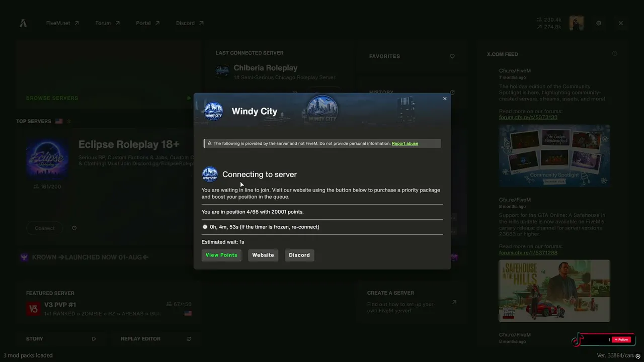
Task: Close the Windy City connection dialog
Action: (x=445, y=99)
